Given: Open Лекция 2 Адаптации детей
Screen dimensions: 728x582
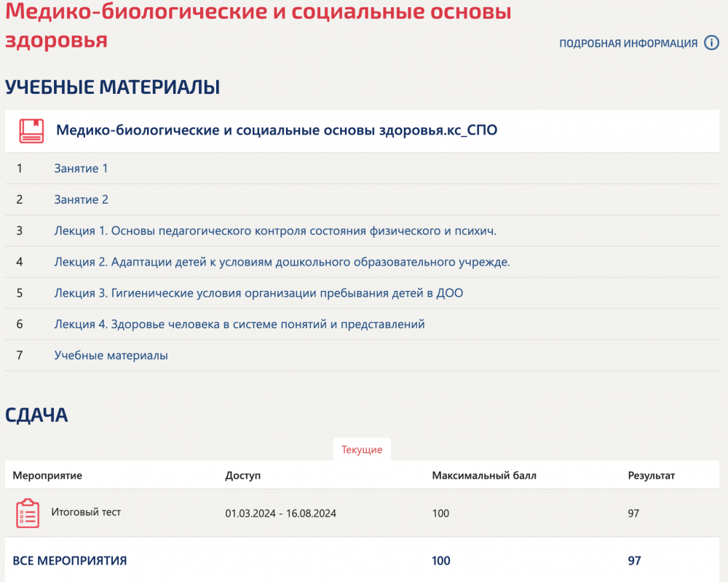Looking at the screenshot, I should tap(282, 262).
